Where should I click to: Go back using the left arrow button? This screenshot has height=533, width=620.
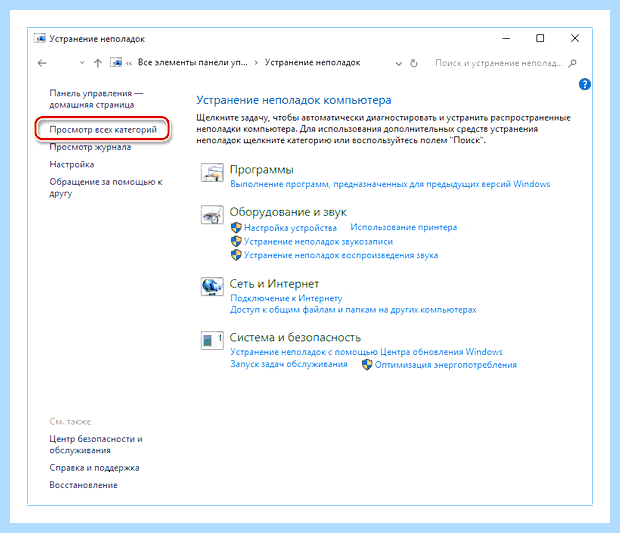pyautogui.click(x=42, y=63)
